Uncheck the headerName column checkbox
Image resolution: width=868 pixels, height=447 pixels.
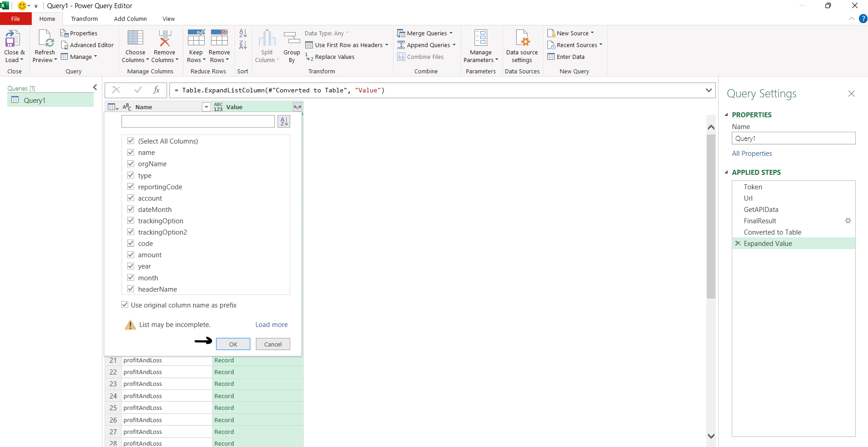[131, 289]
